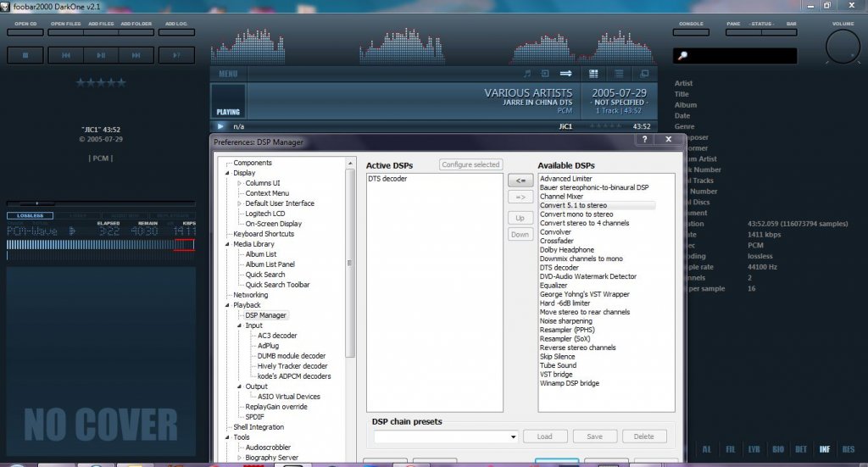868x467 pixels.
Task: Expand the Default User Interface node
Action: coord(239,203)
